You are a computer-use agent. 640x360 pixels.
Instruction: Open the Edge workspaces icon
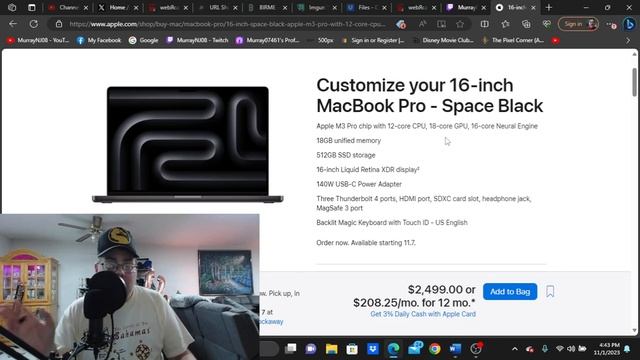[x=12, y=7]
